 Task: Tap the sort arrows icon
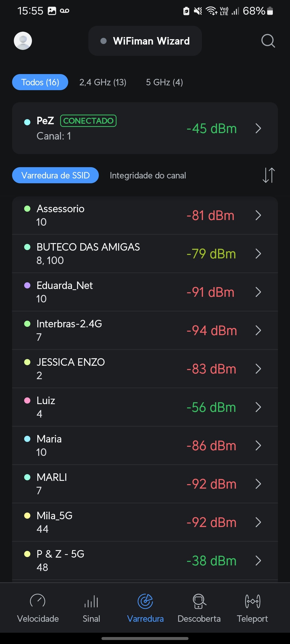coord(269,175)
